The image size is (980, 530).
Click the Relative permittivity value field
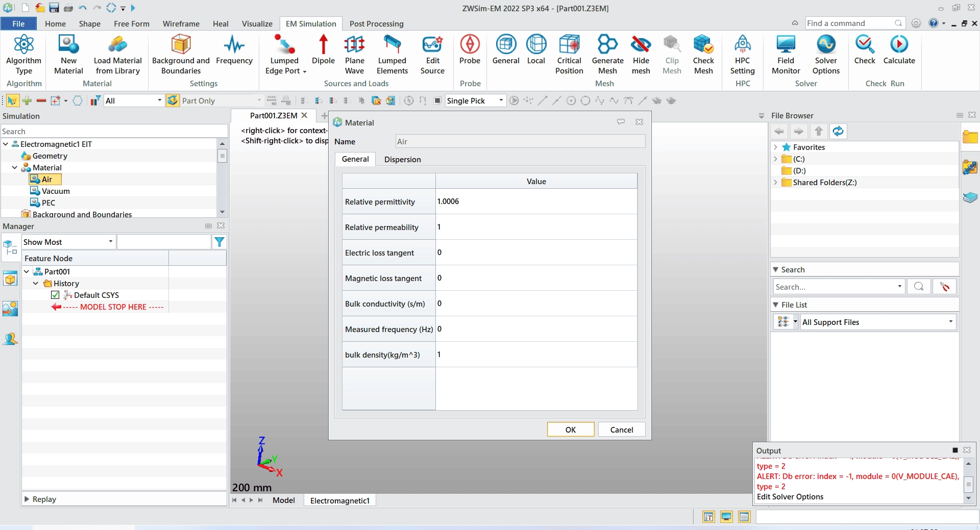tap(536, 201)
